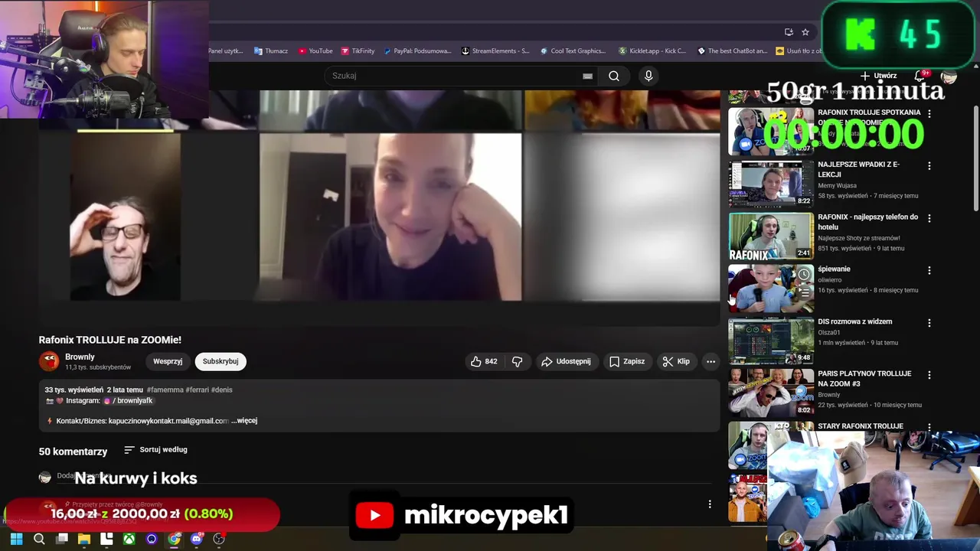Open the Brownly channel avatar

[49, 361]
